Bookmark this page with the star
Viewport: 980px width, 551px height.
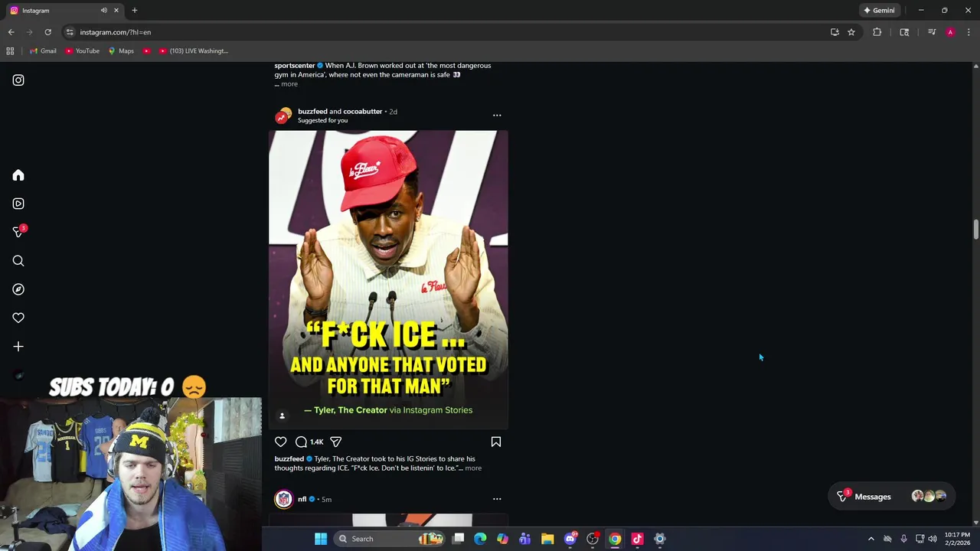click(x=851, y=32)
